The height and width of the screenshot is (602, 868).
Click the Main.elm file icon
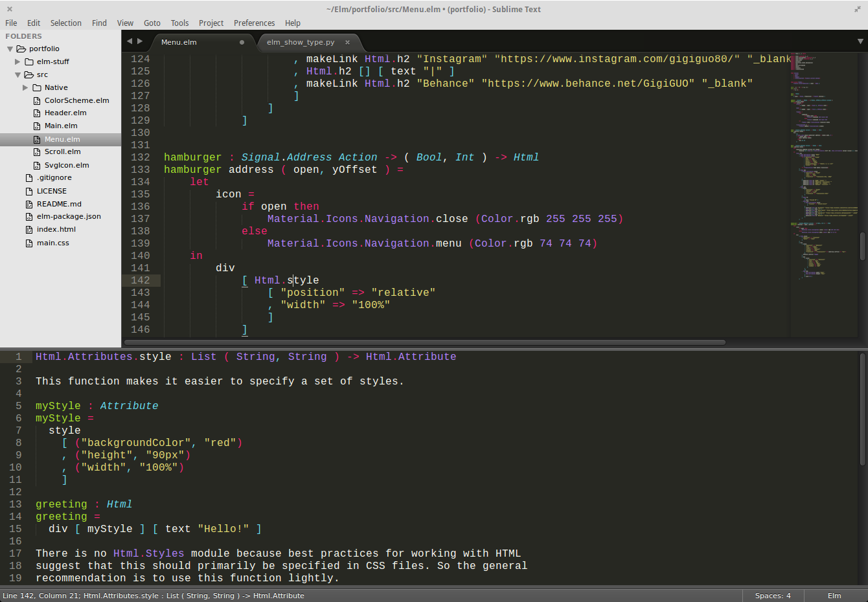tap(37, 126)
